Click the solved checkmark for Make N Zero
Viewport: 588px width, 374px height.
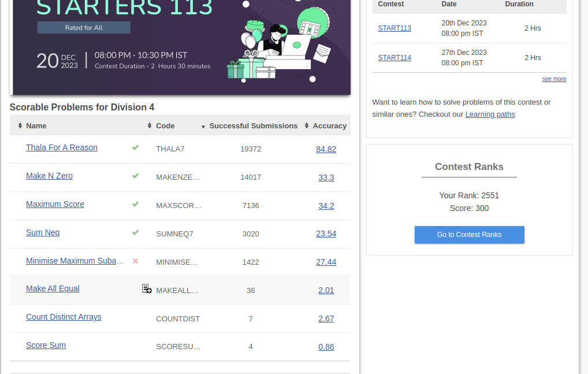135,176
